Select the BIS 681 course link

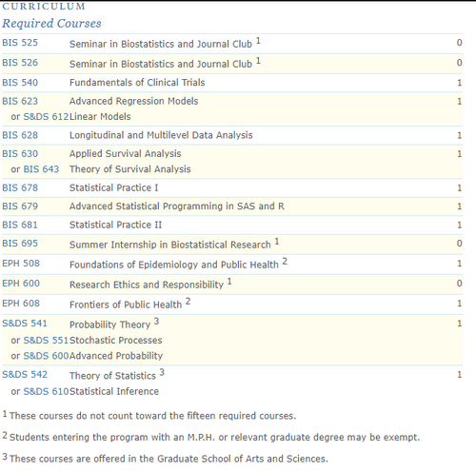coord(20,225)
